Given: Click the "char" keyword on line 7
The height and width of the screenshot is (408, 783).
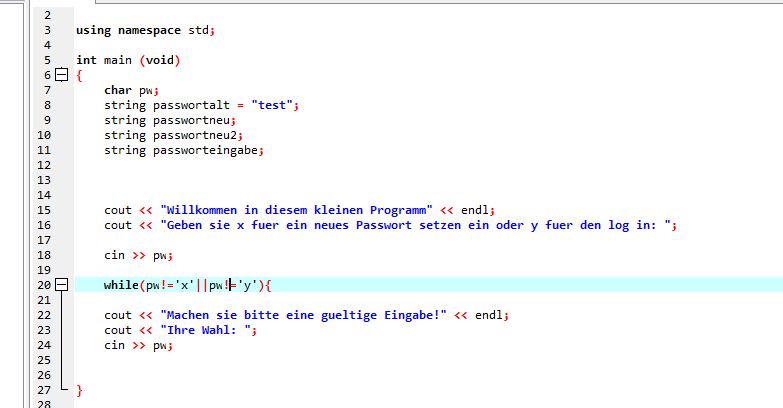Looking at the screenshot, I should (118, 90).
